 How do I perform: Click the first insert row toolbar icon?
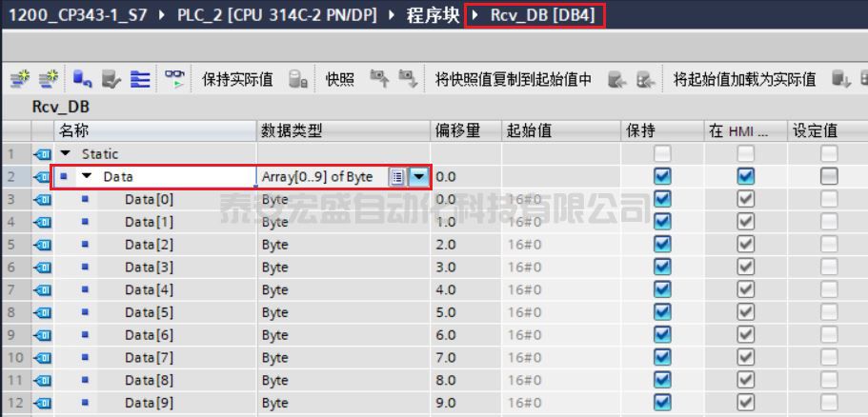point(19,80)
